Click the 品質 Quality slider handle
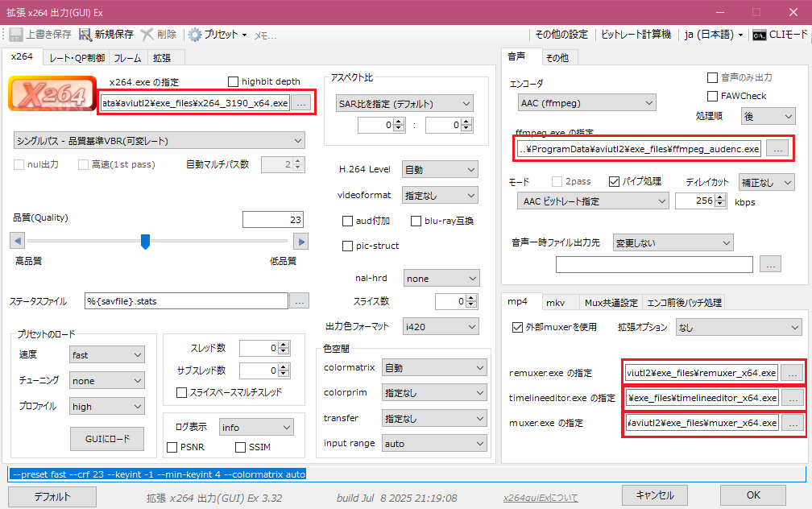 [x=146, y=241]
